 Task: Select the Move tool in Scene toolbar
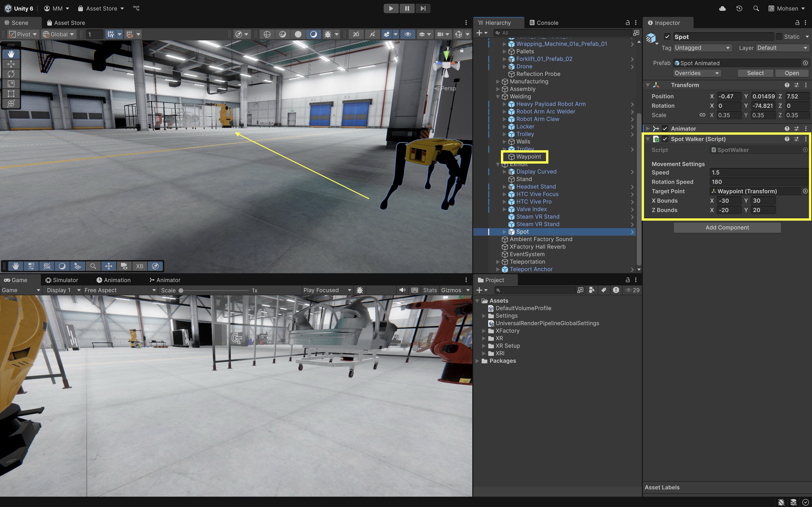(x=11, y=64)
